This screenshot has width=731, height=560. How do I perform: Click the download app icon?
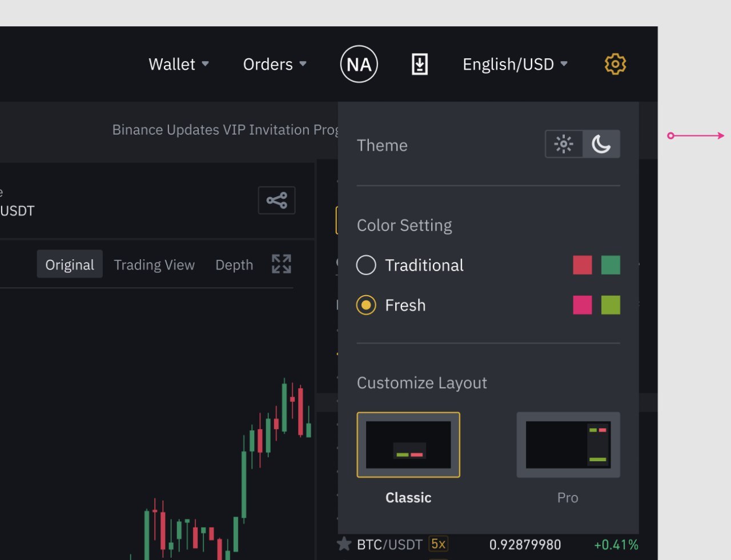pyautogui.click(x=420, y=64)
